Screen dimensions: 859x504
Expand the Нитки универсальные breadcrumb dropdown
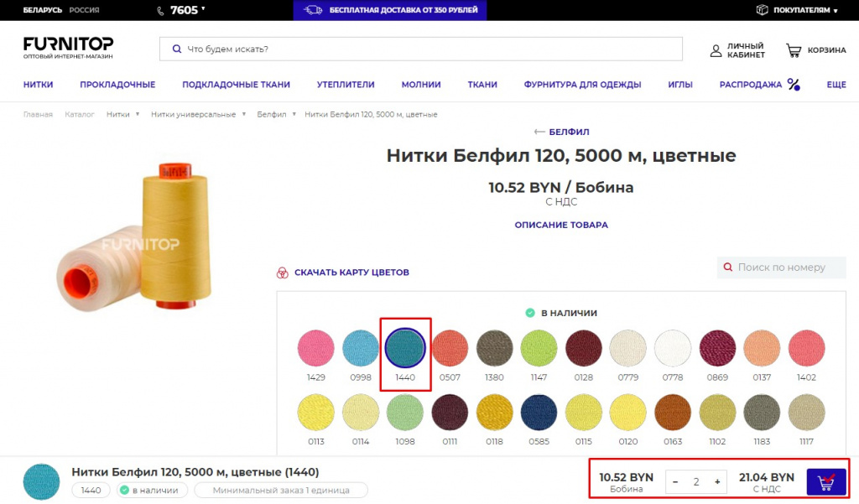pos(243,114)
